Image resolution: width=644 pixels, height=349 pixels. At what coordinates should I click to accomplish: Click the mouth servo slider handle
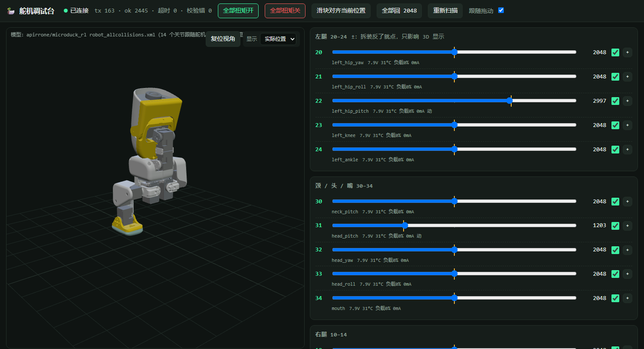[x=454, y=298]
